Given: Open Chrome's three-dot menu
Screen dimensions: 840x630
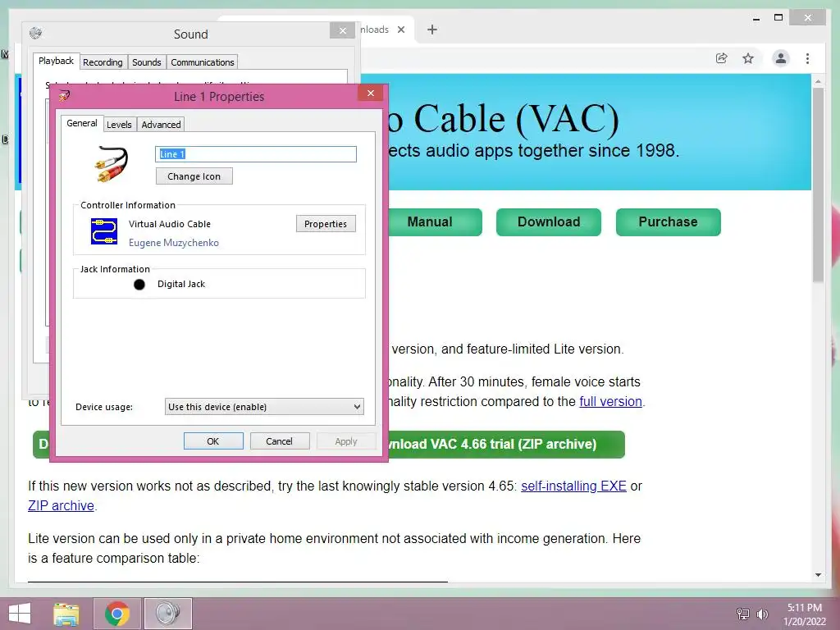Looking at the screenshot, I should 807,58.
